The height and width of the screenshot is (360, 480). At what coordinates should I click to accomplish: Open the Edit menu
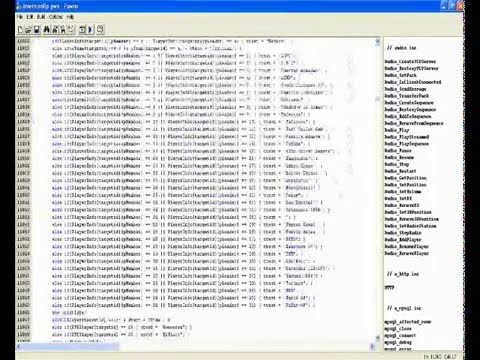(x=30, y=17)
